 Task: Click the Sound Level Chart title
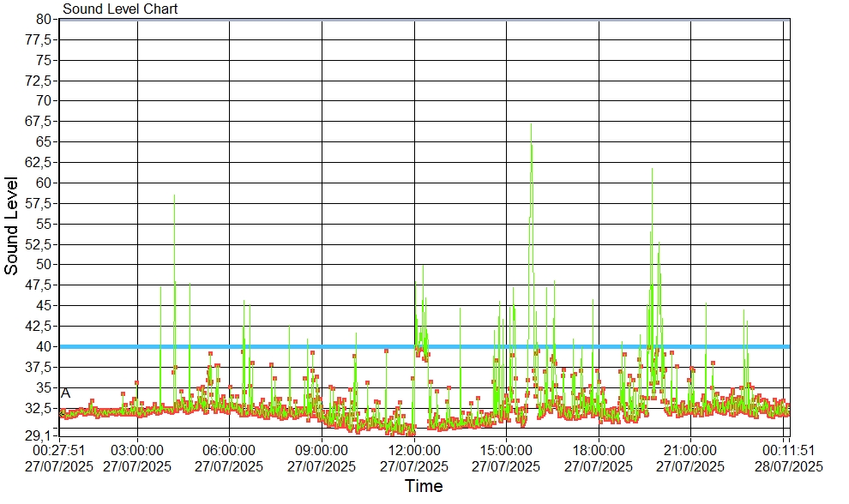121,9
